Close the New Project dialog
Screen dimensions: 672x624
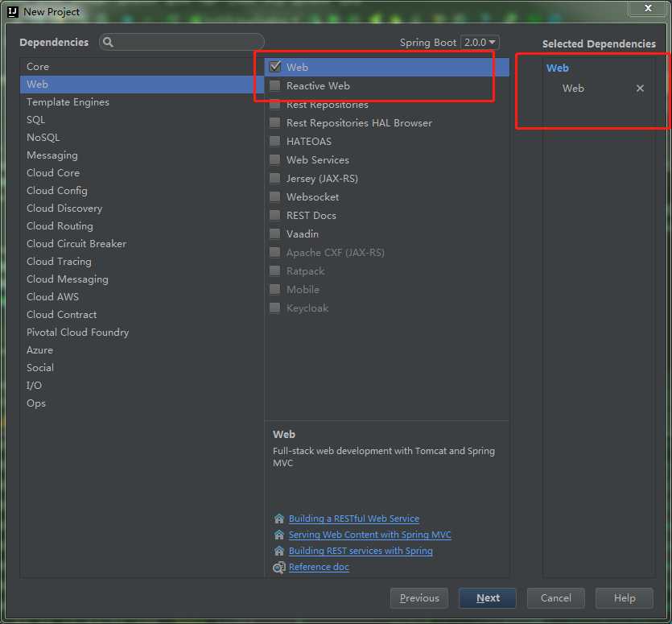pos(648,8)
